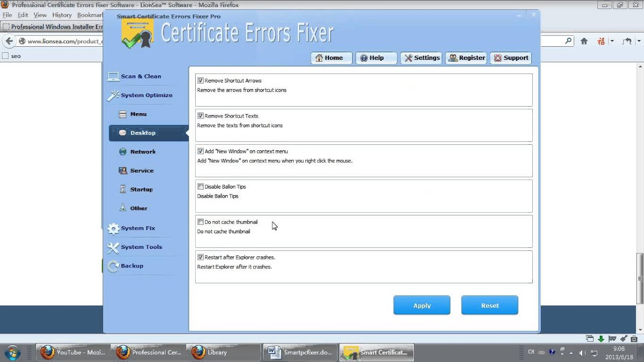The height and width of the screenshot is (362, 644).
Task: Click the undo-arrow toolbar icon in Firefox
Action: tap(627, 41)
